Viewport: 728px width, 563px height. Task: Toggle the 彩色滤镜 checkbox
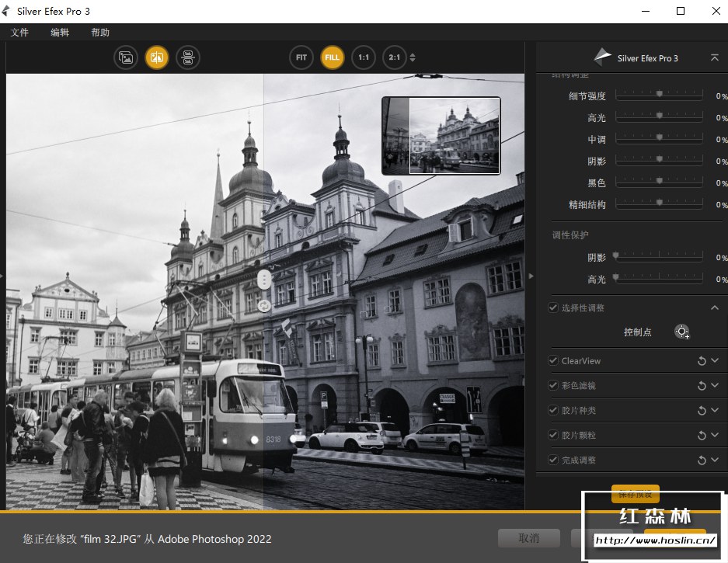[x=553, y=384]
